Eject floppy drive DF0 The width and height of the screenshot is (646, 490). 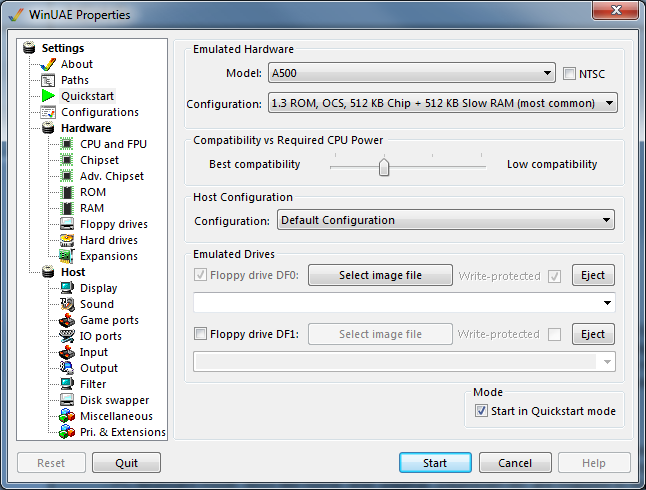[593, 275]
